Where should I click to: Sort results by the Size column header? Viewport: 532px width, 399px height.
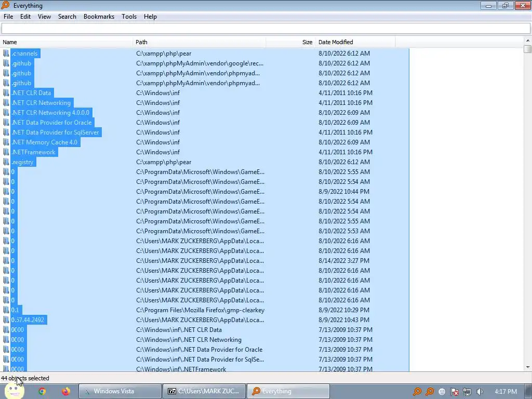pyautogui.click(x=290, y=42)
